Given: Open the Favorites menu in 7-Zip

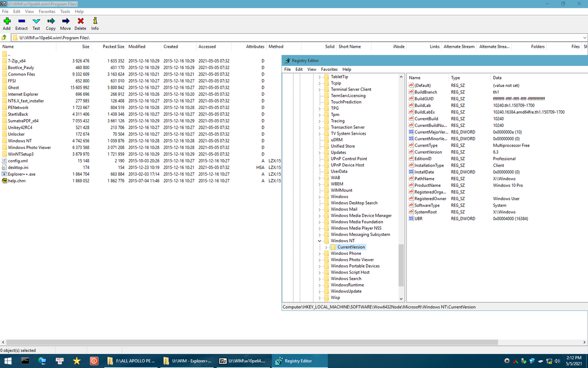Looking at the screenshot, I should (47, 11).
